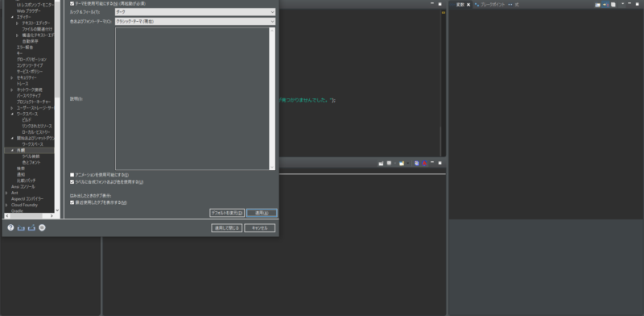Image resolution: width=644 pixels, height=316 pixels.
Task: Switch to the 式 tab
Action: (x=517, y=5)
